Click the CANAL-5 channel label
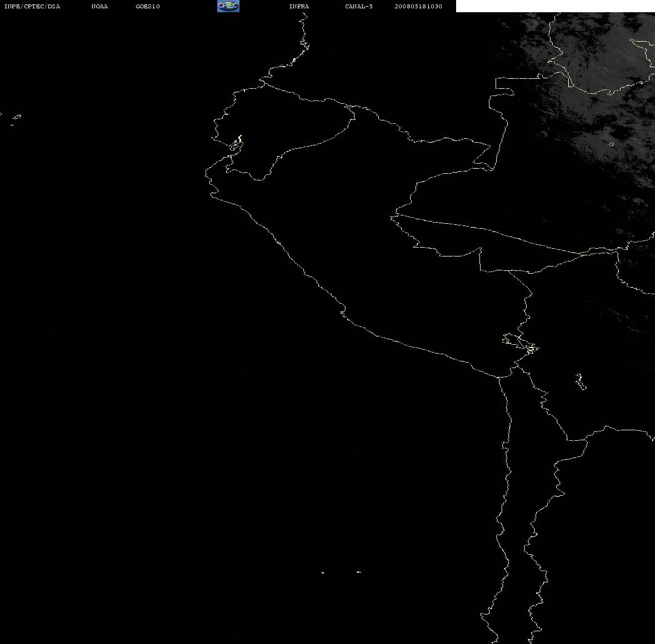 [x=359, y=6]
